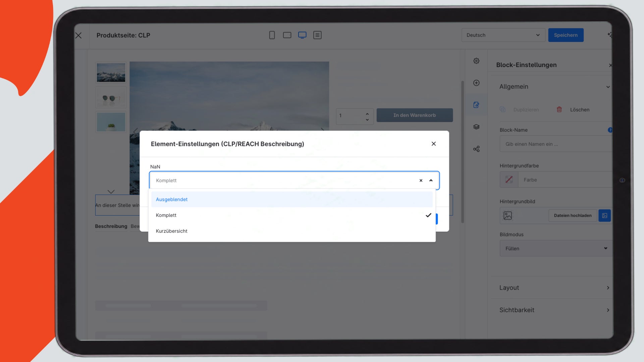The image size is (644, 362).
Task: Select the Komplett option
Action: (x=292, y=215)
